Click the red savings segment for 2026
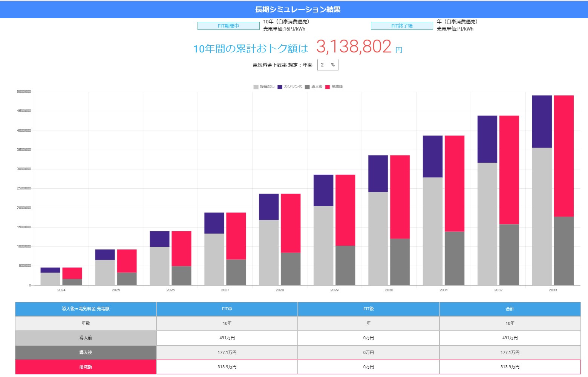 [181, 249]
